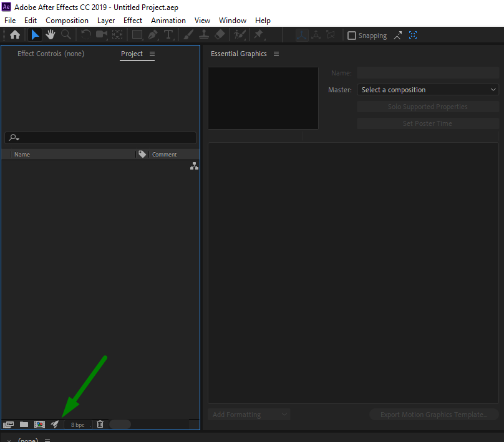Click the Home icon in the toolbar
Image resolution: width=504 pixels, height=442 pixels.
pos(15,35)
